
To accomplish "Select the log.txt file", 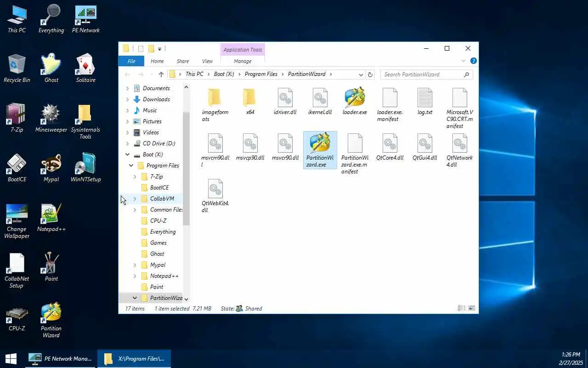I will (424, 101).
